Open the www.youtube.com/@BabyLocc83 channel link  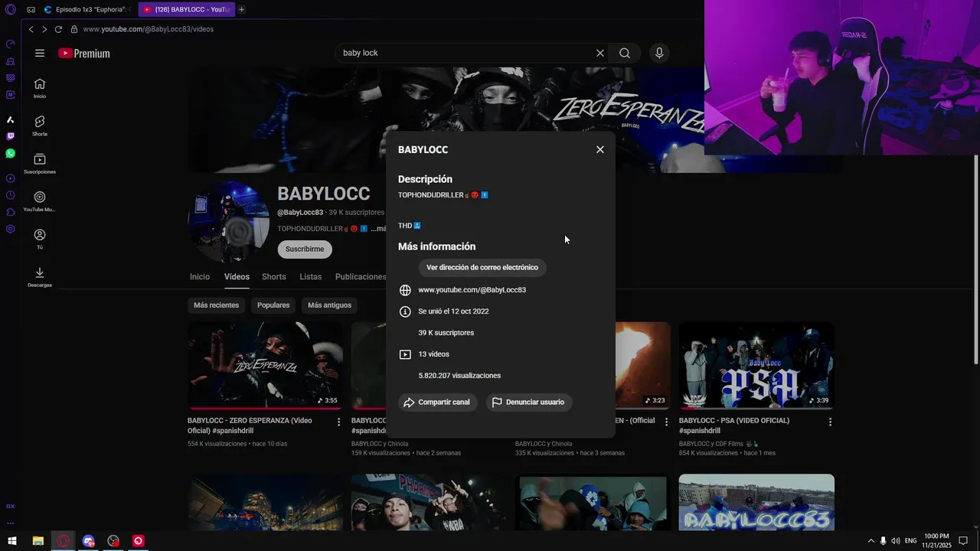(472, 290)
